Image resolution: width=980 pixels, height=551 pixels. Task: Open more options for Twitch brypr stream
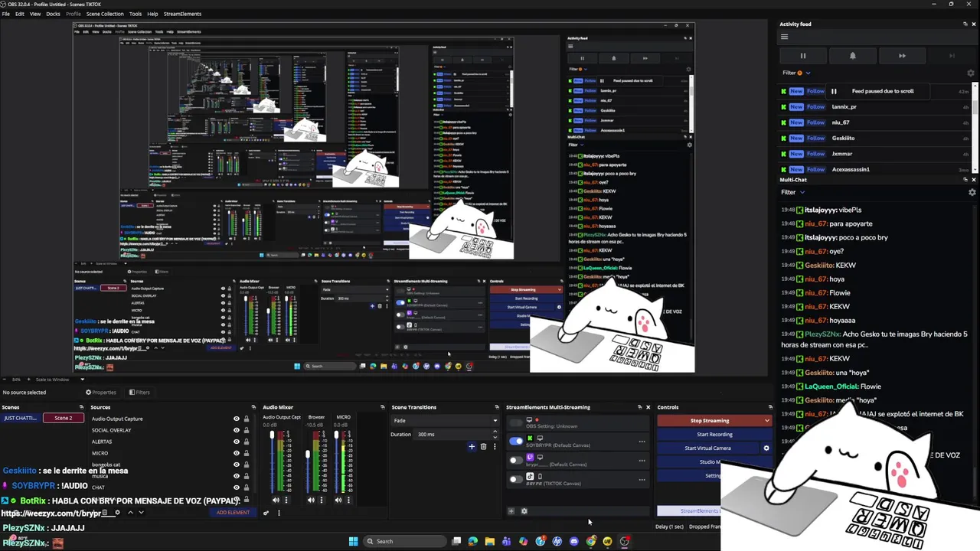pyautogui.click(x=642, y=461)
